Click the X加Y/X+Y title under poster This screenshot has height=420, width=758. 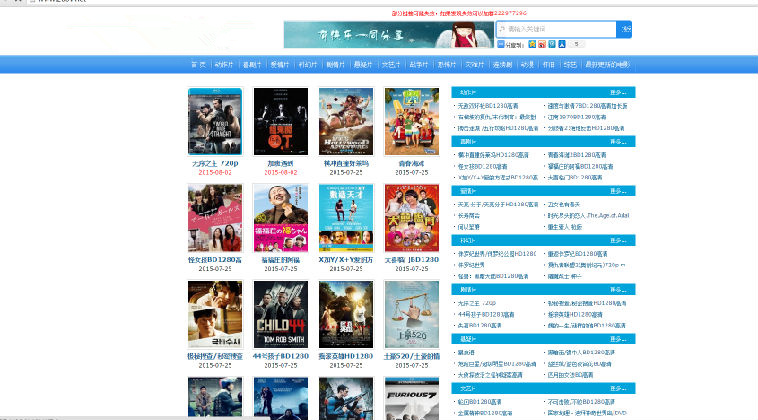click(346, 260)
